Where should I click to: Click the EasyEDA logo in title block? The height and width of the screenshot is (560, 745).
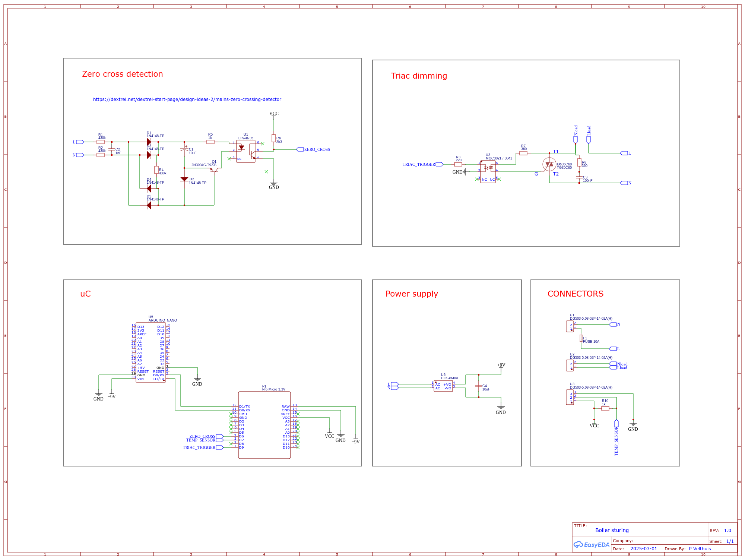pos(592,544)
